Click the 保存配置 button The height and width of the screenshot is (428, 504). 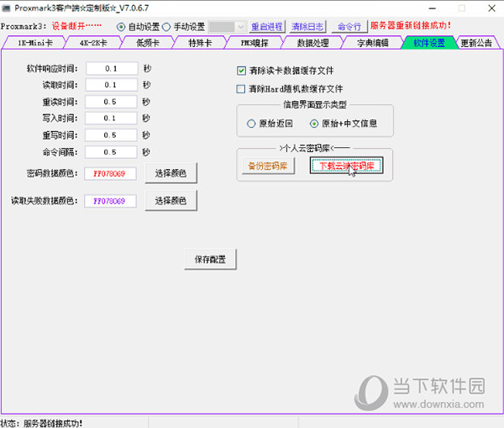click(210, 259)
